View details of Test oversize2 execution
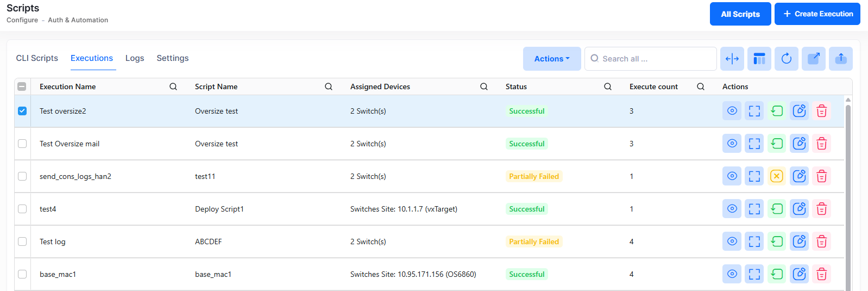 (732, 111)
